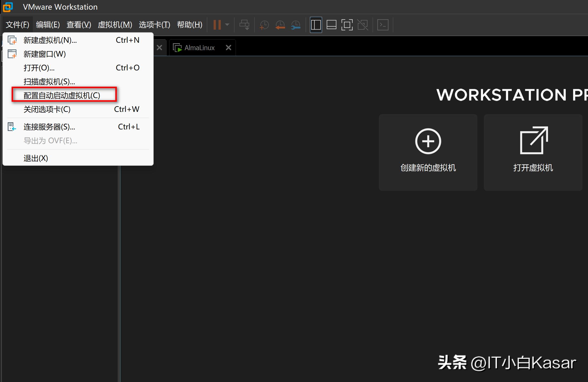This screenshot has width=588, height=382.
Task: Open the suspend button dropdown arrow
Action: [x=227, y=24]
